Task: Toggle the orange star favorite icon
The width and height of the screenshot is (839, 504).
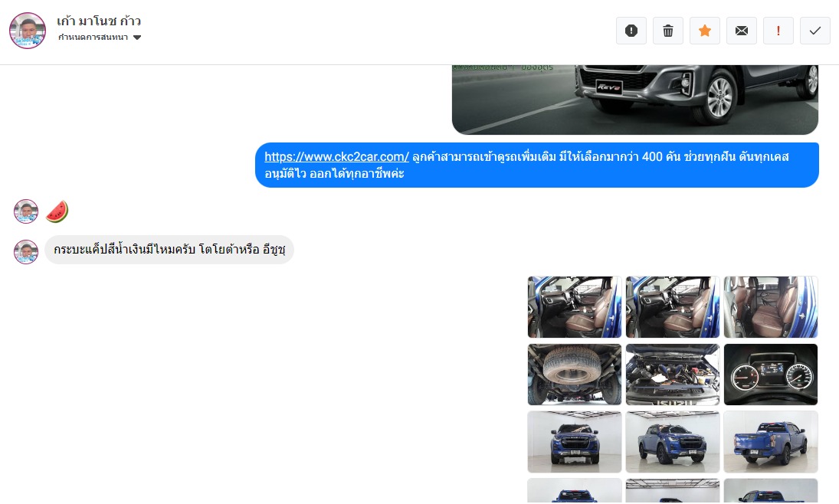Action: [x=705, y=31]
